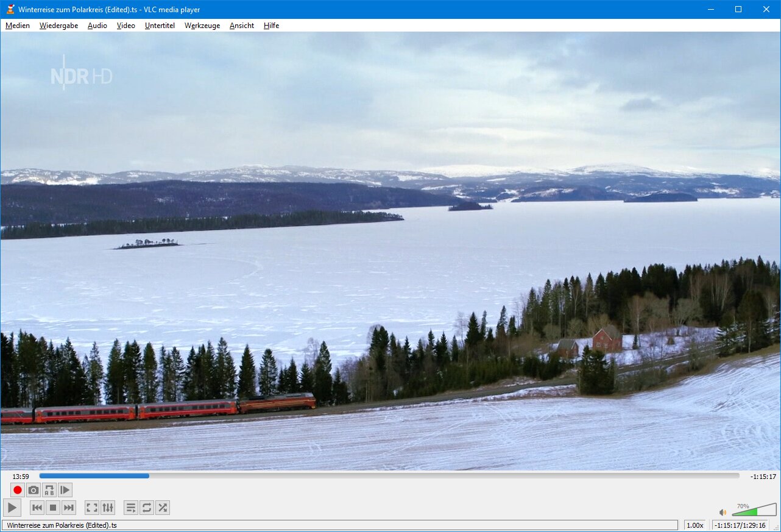This screenshot has width=781, height=532.
Task: Skip to the previous media item
Action: tap(37, 508)
